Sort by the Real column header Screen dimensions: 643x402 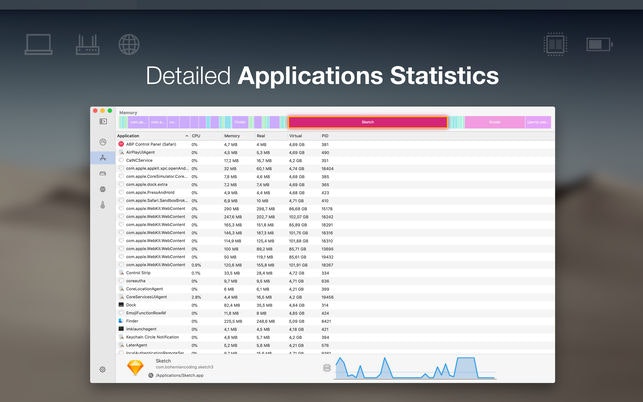tap(271, 136)
